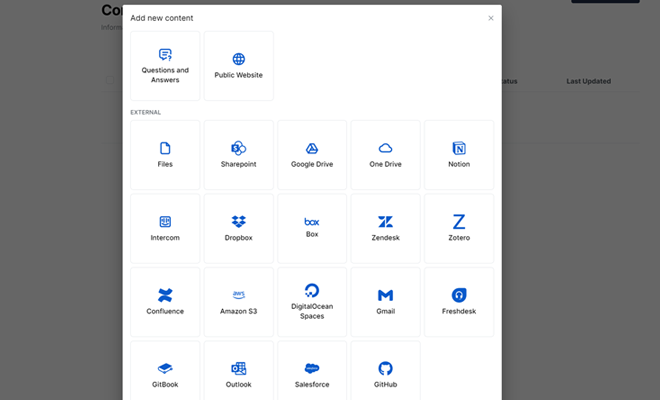Choose the GitBook integration
The image size is (660, 400).
[165, 371]
